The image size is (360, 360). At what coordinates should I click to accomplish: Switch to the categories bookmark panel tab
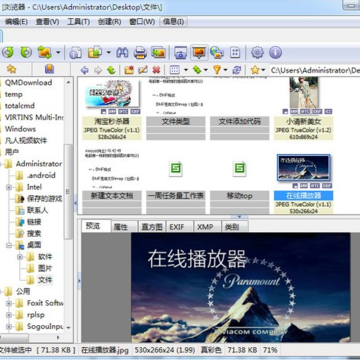click(49, 69)
